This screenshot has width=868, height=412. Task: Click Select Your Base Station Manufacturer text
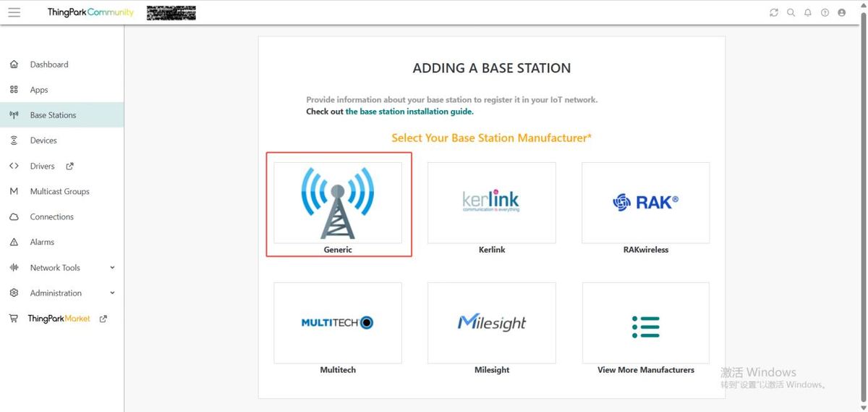492,138
